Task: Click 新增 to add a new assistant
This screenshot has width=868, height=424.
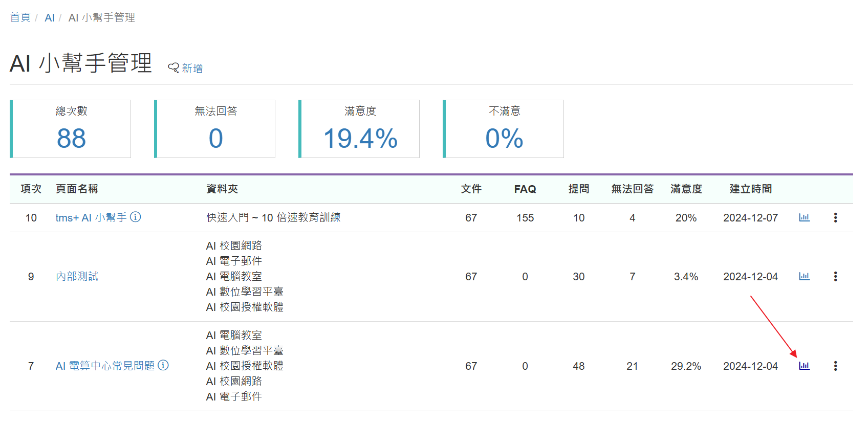Action: (x=192, y=69)
